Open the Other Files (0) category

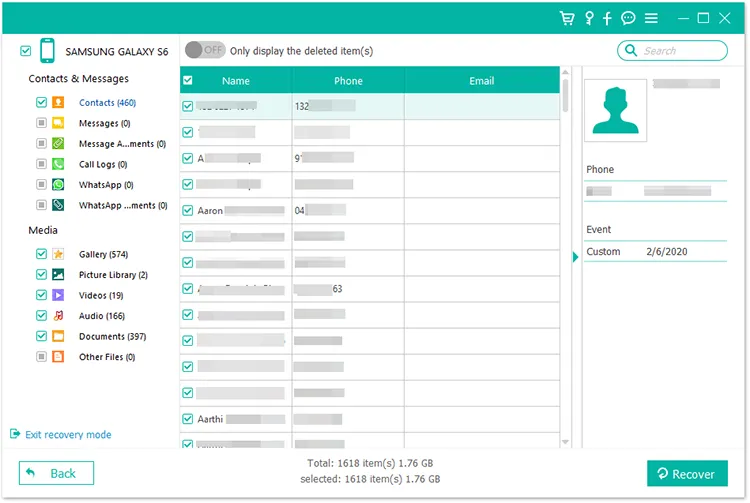107,357
